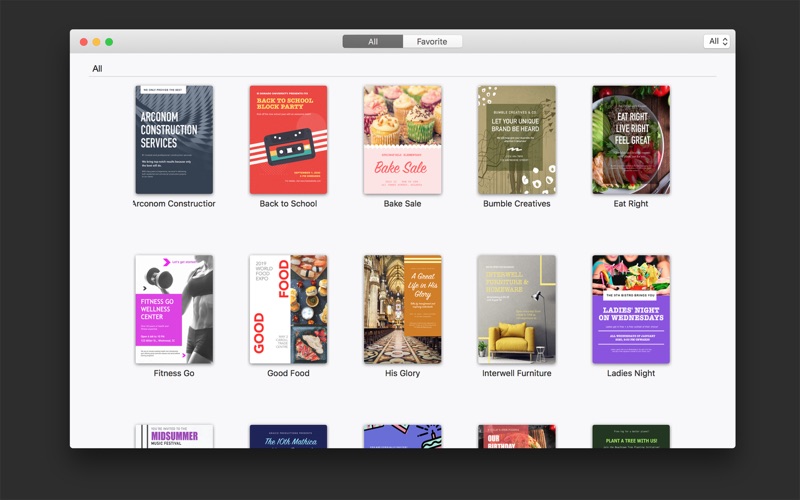Screen dimensions: 800x500
Task: Open the Bumble Creatives template thumbnail
Action: click(x=517, y=140)
